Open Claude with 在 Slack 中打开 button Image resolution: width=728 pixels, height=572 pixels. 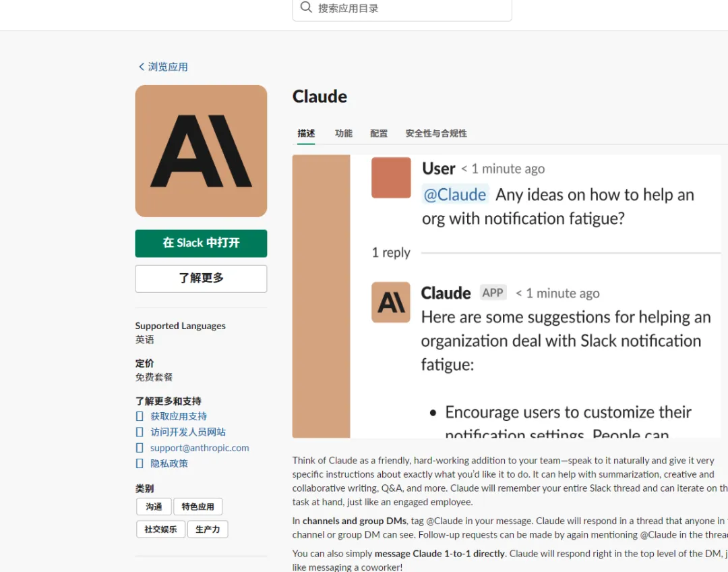coord(201,243)
